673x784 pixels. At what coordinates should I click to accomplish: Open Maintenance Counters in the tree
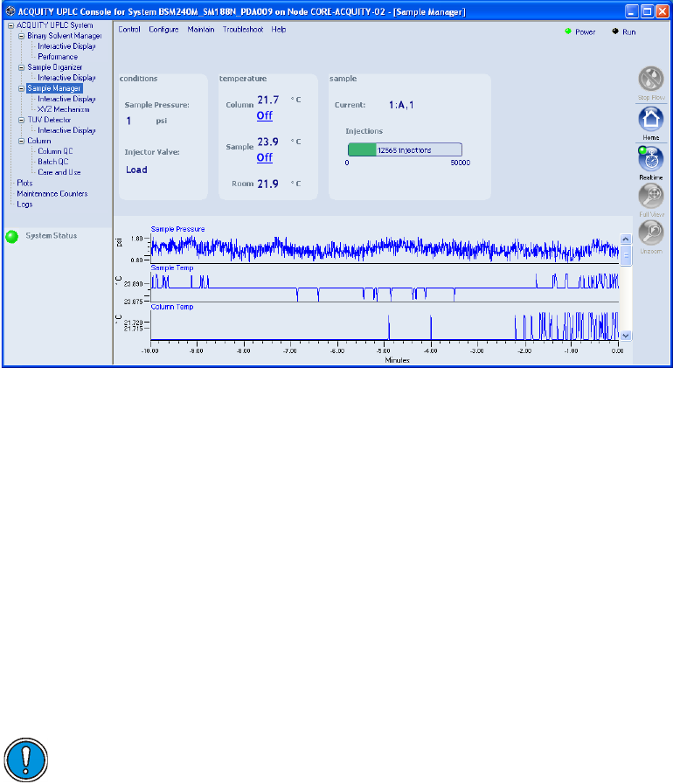(52, 194)
